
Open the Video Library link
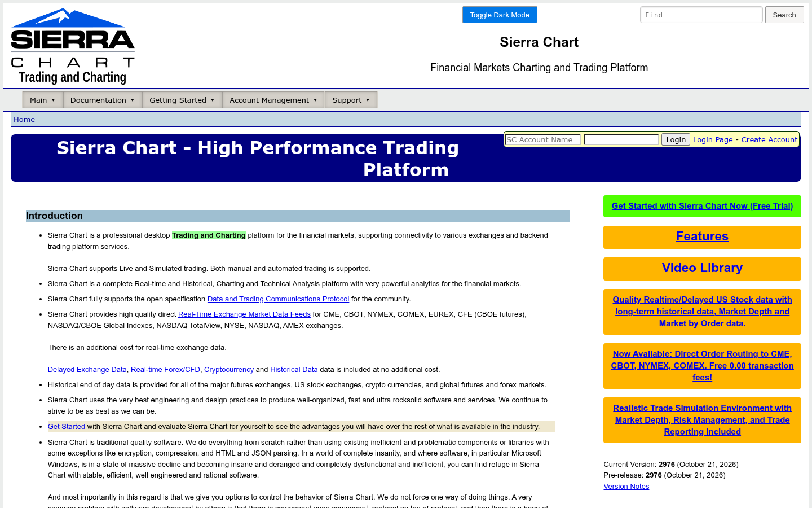coord(702,268)
